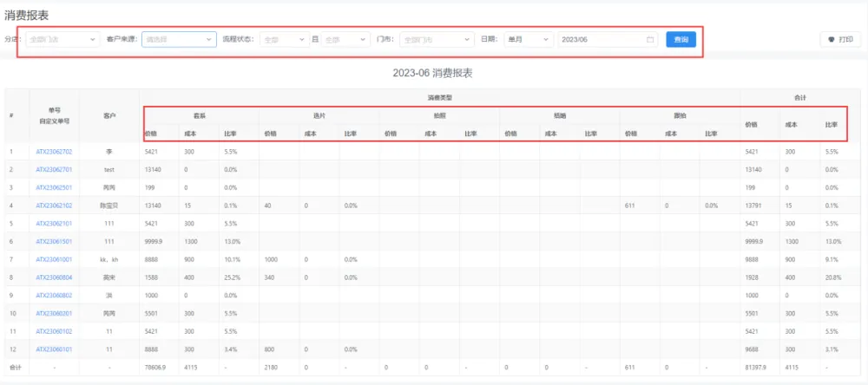
Task: Open order link ATX23062701
Action: 54,169
